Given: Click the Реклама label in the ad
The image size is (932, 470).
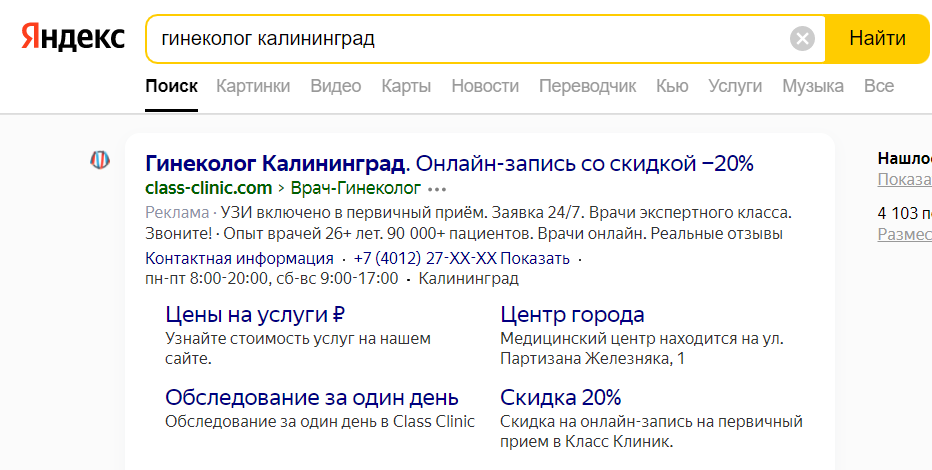Looking at the screenshot, I should point(177,213).
